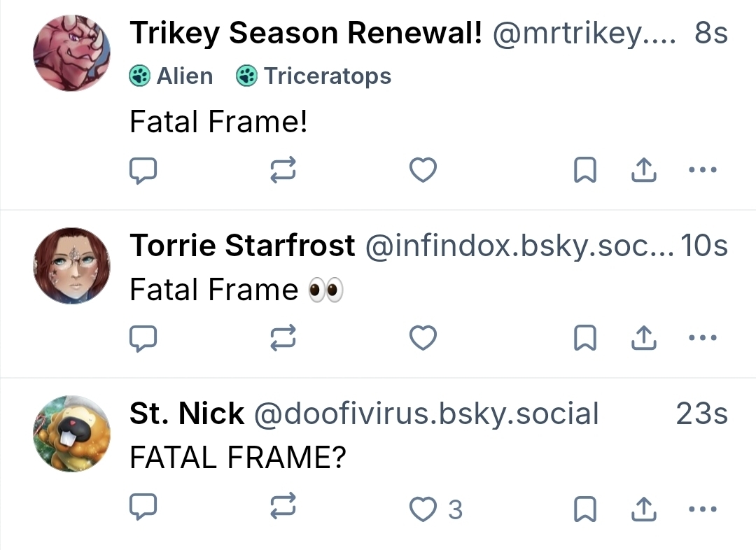Image resolution: width=756 pixels, height=550 pixels.
Task: Open more options on Torrie Starfrost's post
Action: tap(703, 339)
